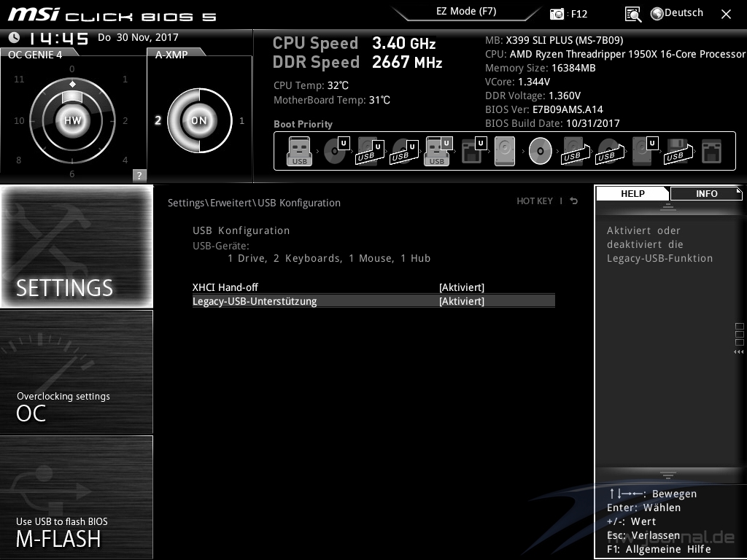Select the HELP tab

632,194
